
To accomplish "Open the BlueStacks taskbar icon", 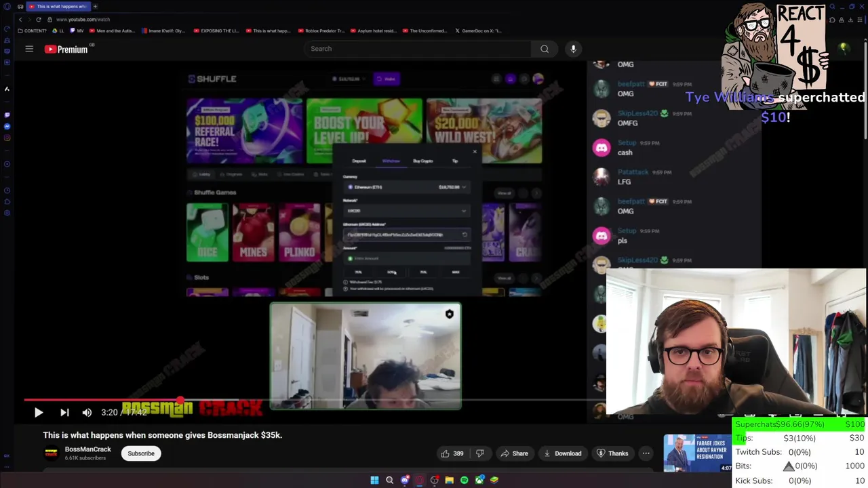I will 494,480.
